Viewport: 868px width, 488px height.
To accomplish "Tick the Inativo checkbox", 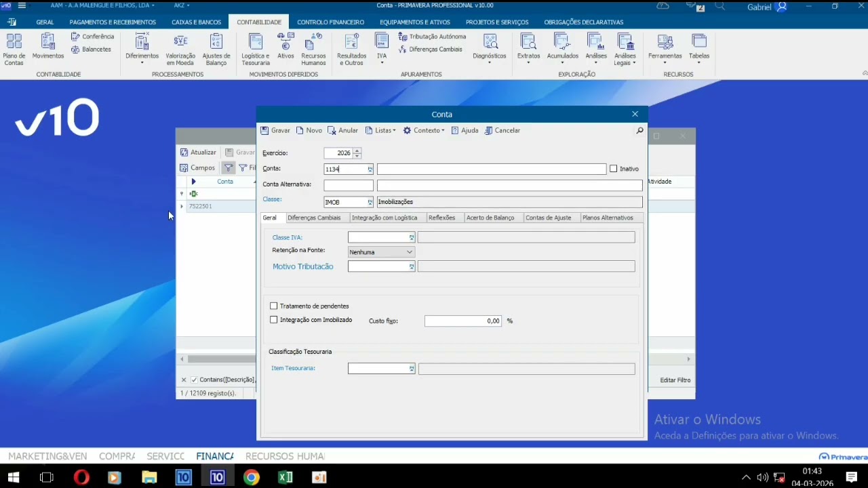I will click(613, 169).
